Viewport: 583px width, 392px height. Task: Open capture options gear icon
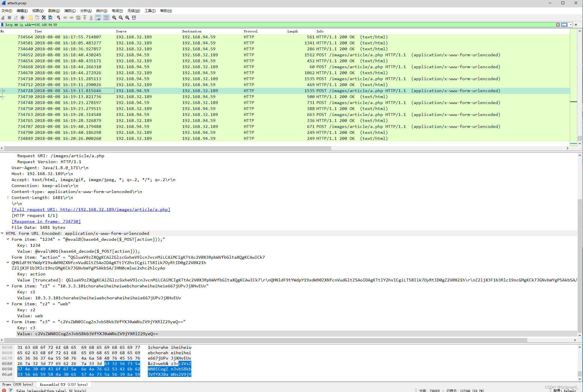pyautogui.click(x=22, y=18)
